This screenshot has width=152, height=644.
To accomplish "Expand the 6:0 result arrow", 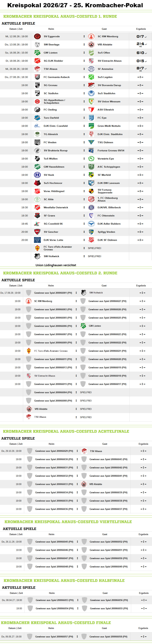I will 146,53.
